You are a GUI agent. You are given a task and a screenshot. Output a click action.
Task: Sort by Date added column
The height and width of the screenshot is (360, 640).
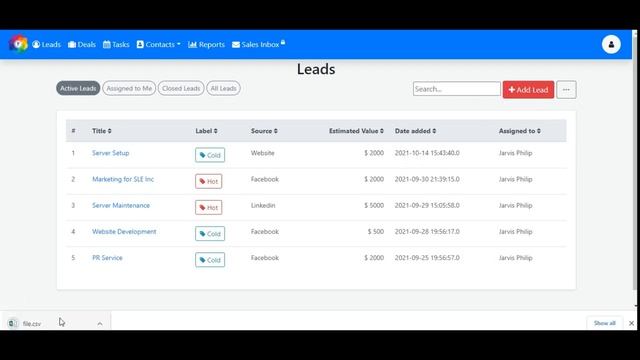pyautogui.click(x=415, y=131)
